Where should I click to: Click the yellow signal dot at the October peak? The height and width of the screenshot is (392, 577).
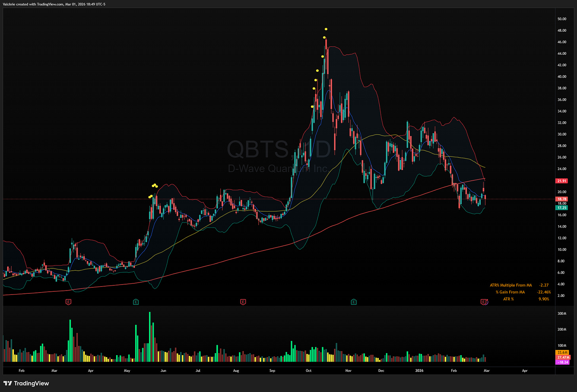point(326,29)
